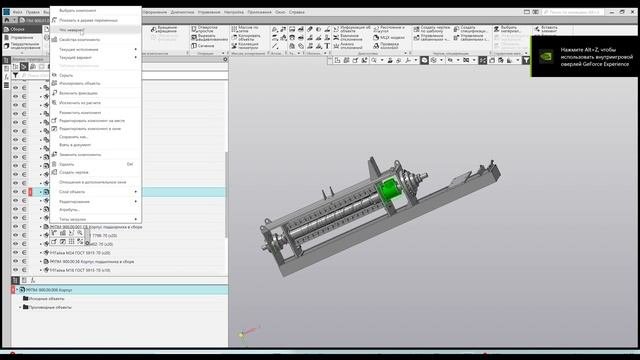Click the NVIDIA GeForce overlay icon
The image size is (640, 360).
coord(546,56)
